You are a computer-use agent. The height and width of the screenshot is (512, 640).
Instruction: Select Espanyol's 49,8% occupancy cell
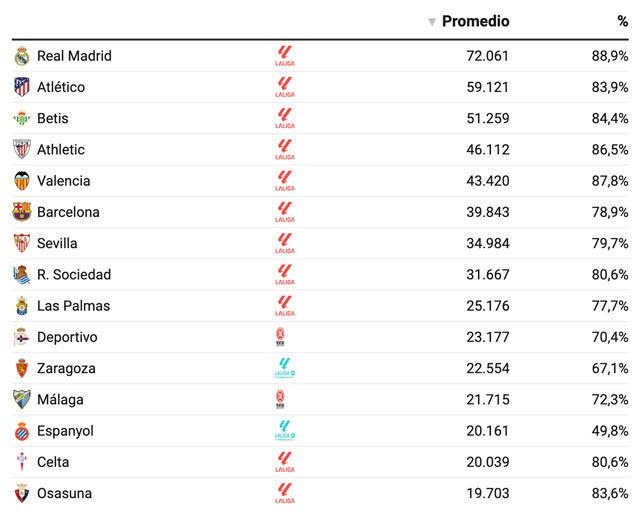pos(609,431)
